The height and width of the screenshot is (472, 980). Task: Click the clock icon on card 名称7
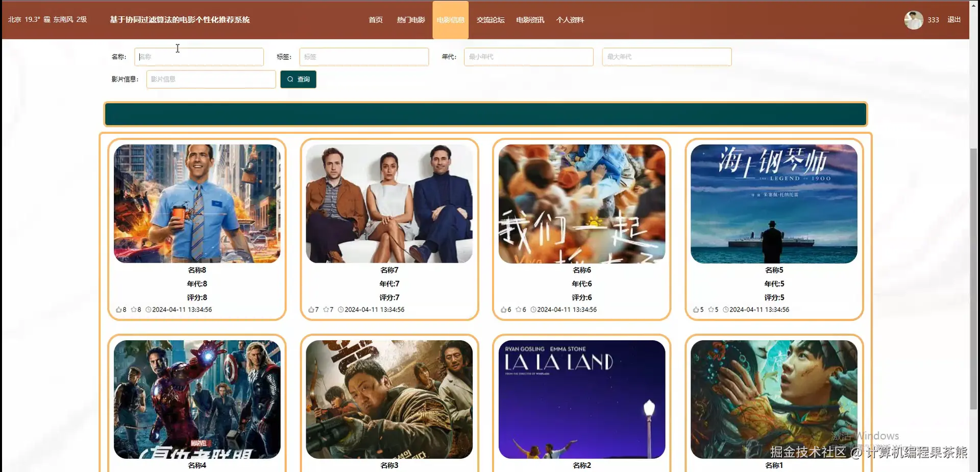click(341, 310)
